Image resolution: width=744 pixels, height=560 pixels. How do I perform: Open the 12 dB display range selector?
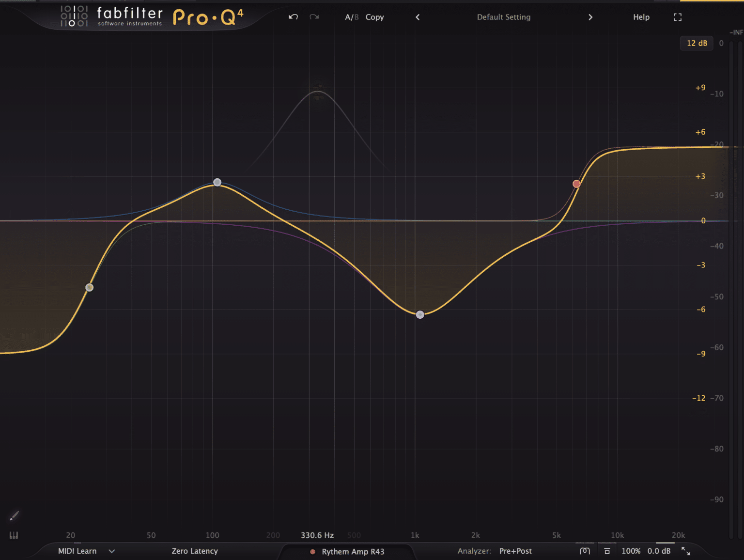tap(697, 43)
